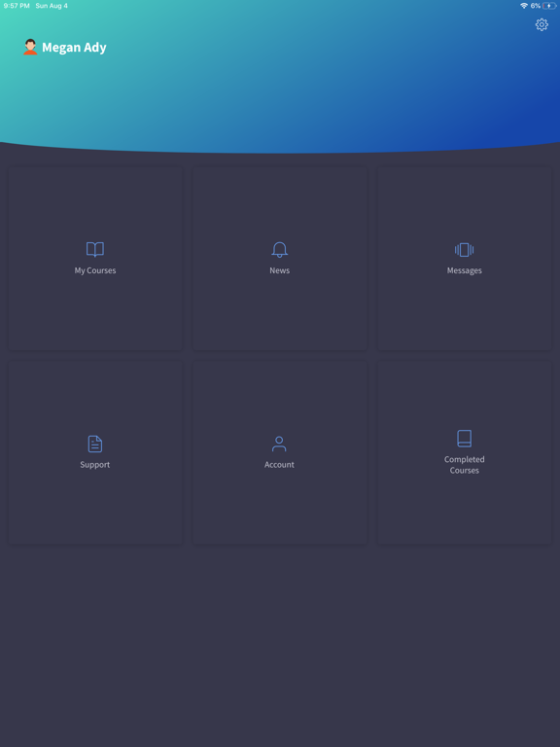The image size is (560, 747).
Task: Click the Support label
Action: [95, 465]
